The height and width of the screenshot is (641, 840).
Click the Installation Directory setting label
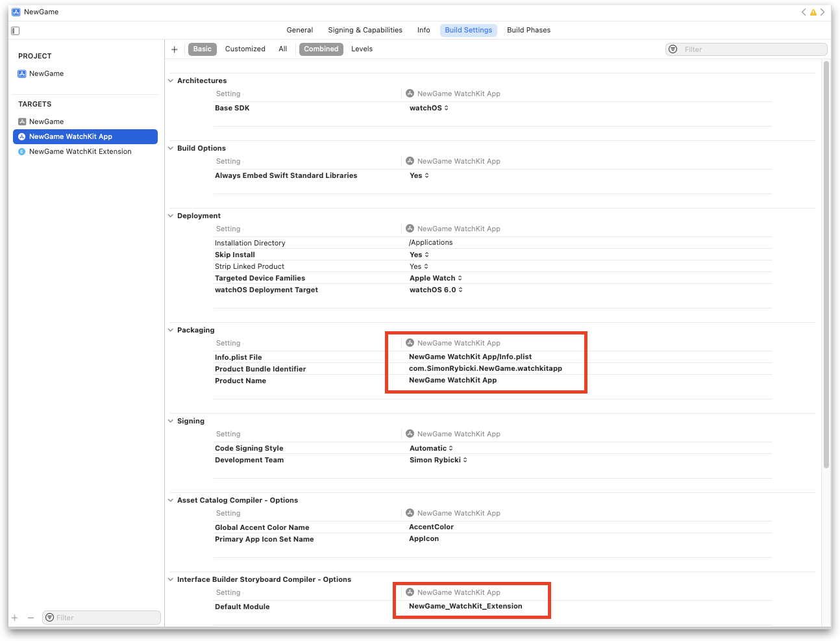coord(250,244)
